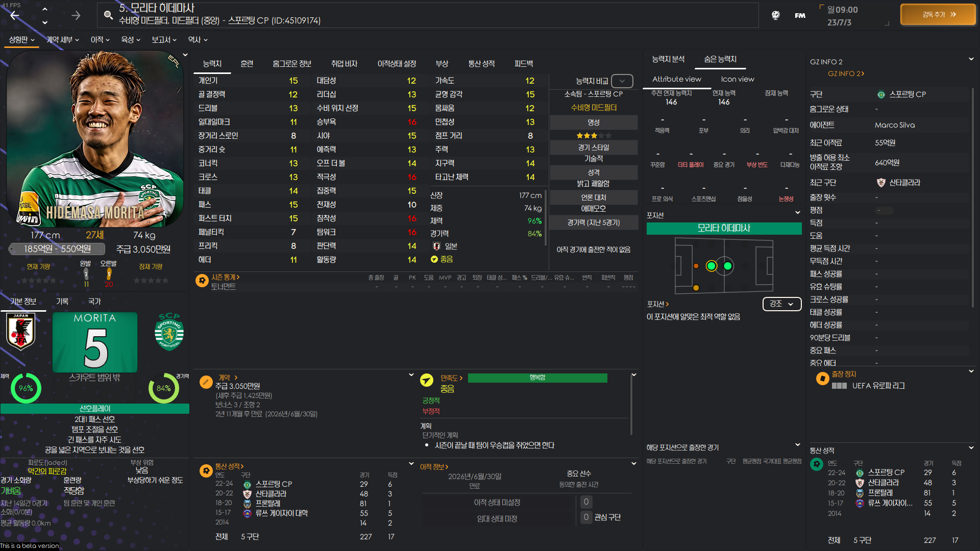Screen dimensions: 980x551
Task: Switch to Icon view
Action: [x=737, y=79]
